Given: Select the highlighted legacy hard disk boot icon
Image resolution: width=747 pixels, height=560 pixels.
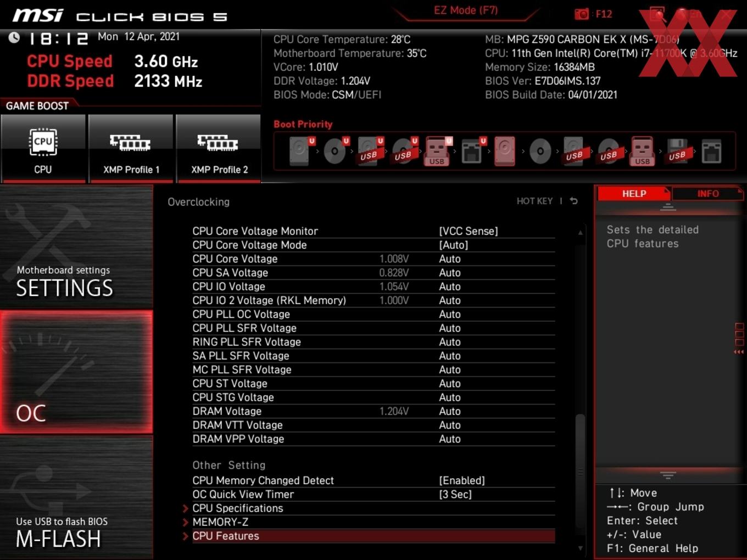Looking at the screenshot, I should pos(505,151).
